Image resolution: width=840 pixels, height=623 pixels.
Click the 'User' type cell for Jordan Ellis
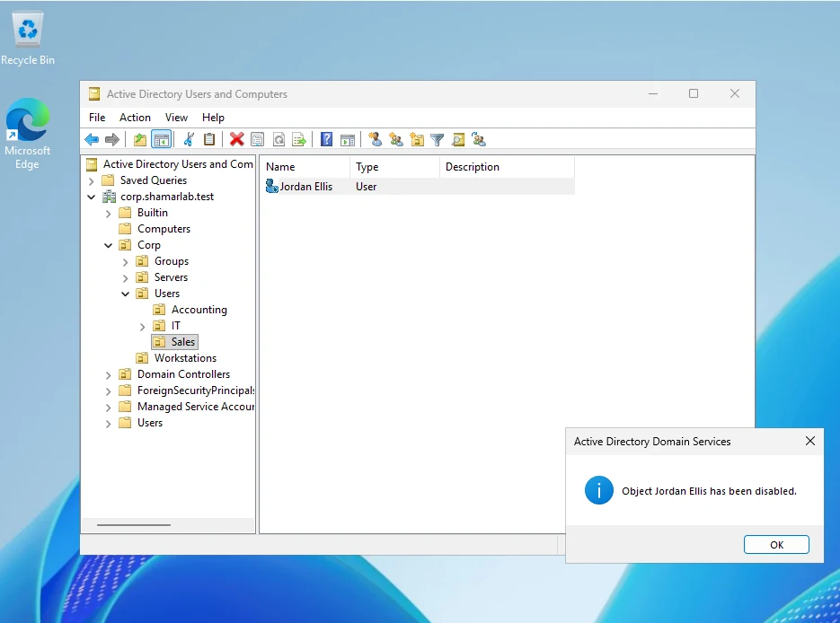point(366,186)
